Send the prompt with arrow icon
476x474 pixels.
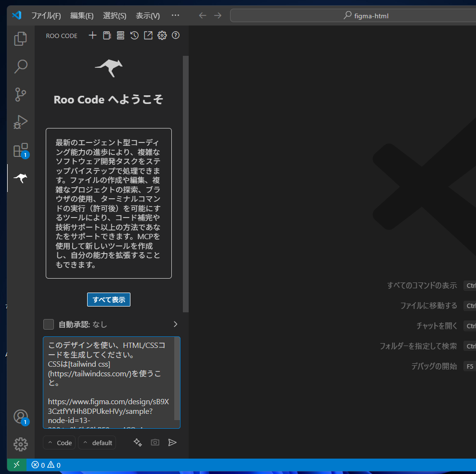[x=172, y=442]
